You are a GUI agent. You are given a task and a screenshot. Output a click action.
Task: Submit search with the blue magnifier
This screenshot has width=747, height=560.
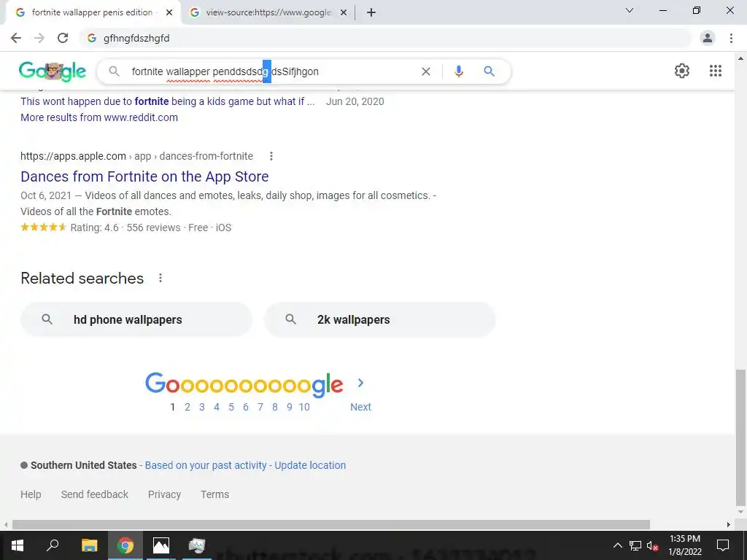pos(489,71)
